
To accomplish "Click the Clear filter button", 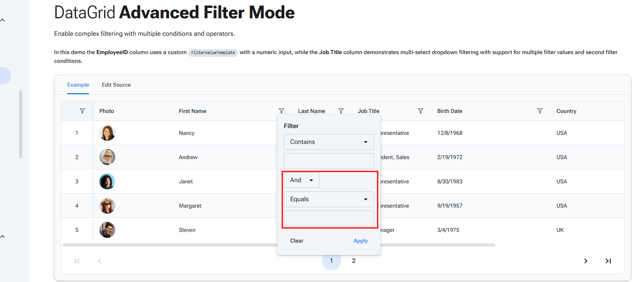I will pos(297,241).
